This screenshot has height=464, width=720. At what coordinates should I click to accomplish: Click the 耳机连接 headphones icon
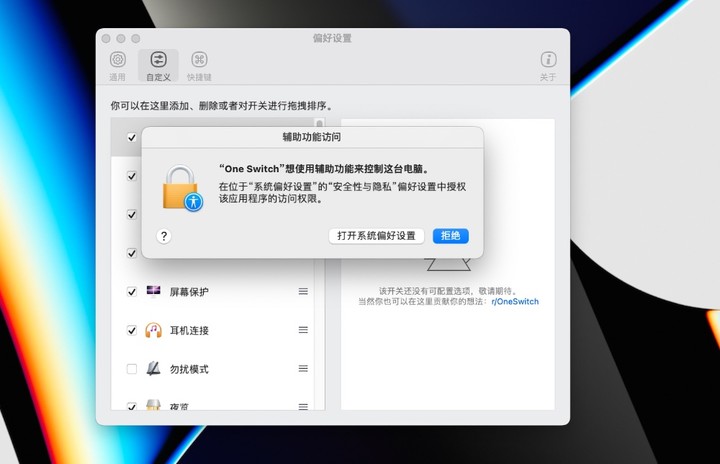pos(153,330)
